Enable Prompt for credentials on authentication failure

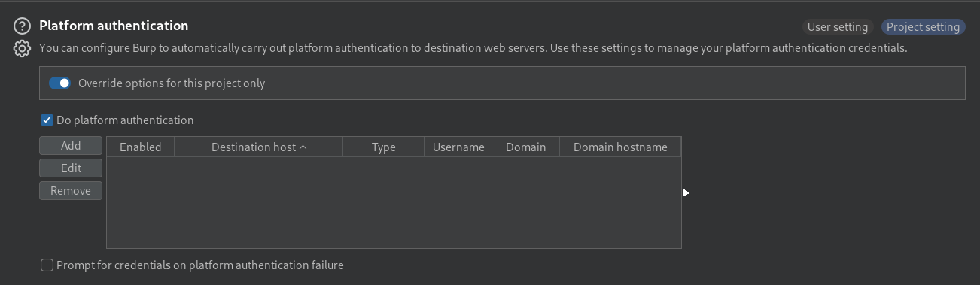(47, 265)
